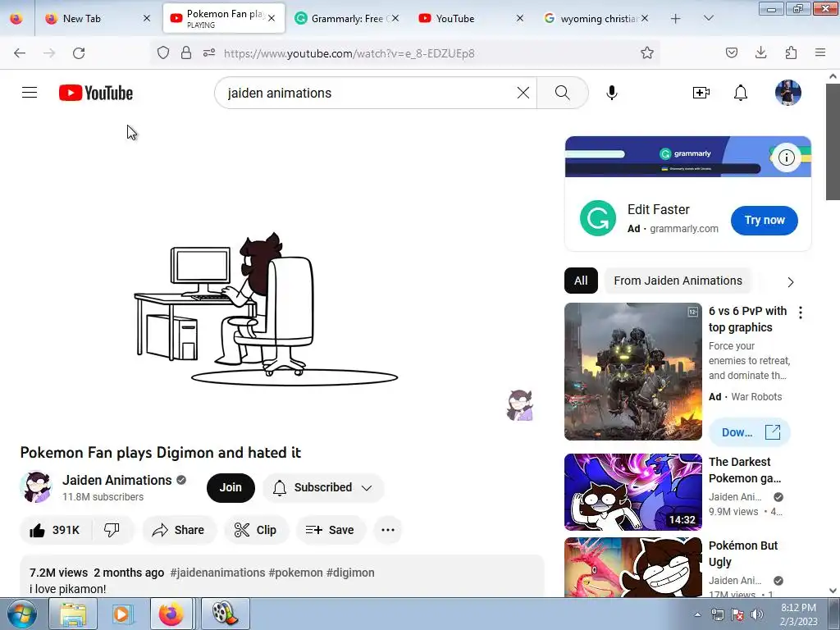Launch Windows Media Player from taskbar
840x630 pixels.
pyautogui.click(x=122, y=614)
